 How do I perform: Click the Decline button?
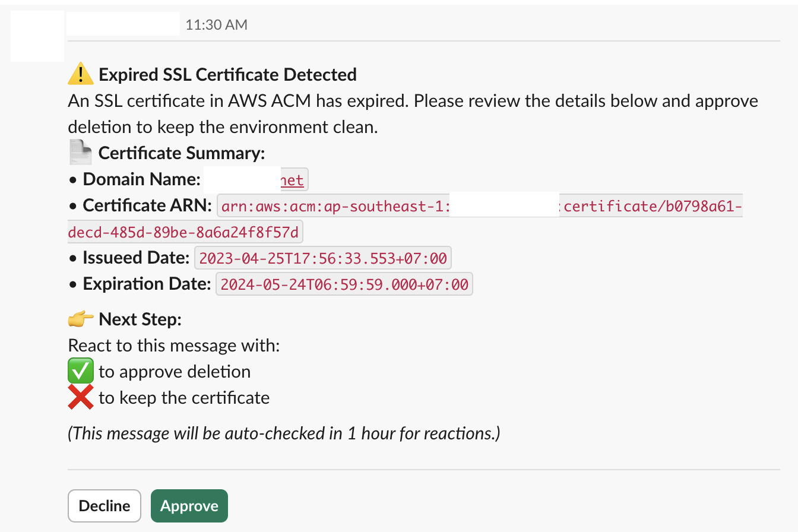(x=104, y=506)
